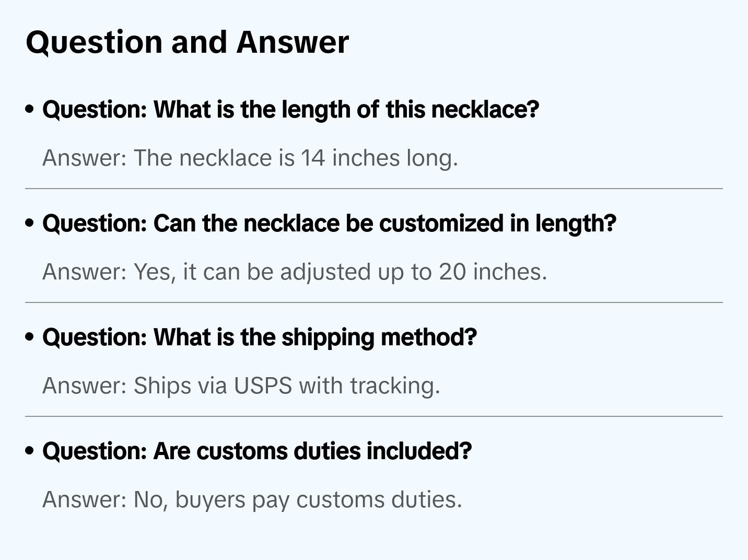The width and height of the screenshot is (748, 560).
Task: Click the divider line below USPS answer
Action: pyautogui.click(x=374, y=416)
